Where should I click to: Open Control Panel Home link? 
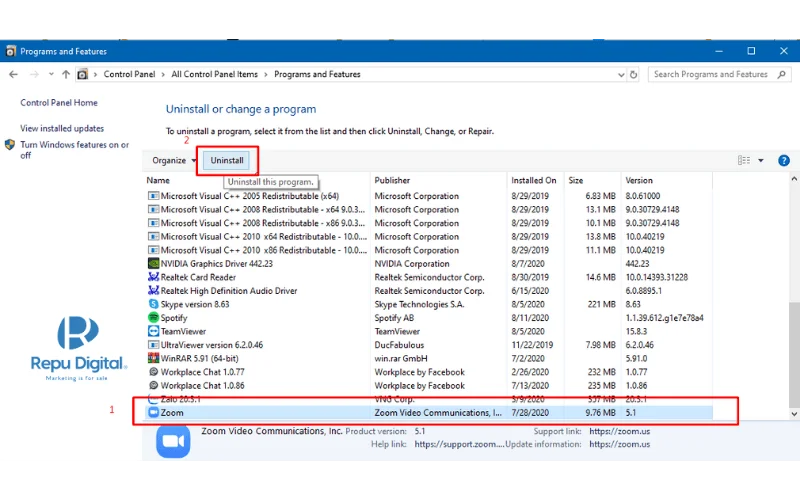(59, 103)
